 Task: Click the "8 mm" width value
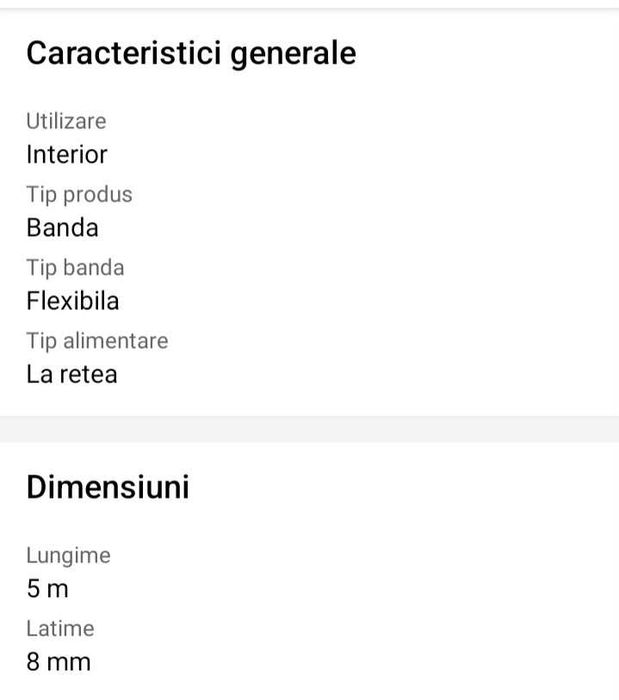[x=58, y=662]
